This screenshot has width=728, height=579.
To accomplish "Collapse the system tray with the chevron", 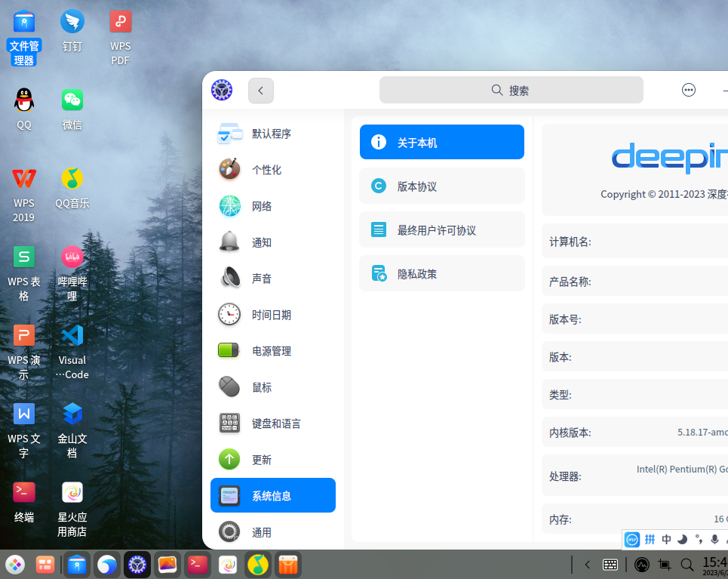I will point(586,564).
